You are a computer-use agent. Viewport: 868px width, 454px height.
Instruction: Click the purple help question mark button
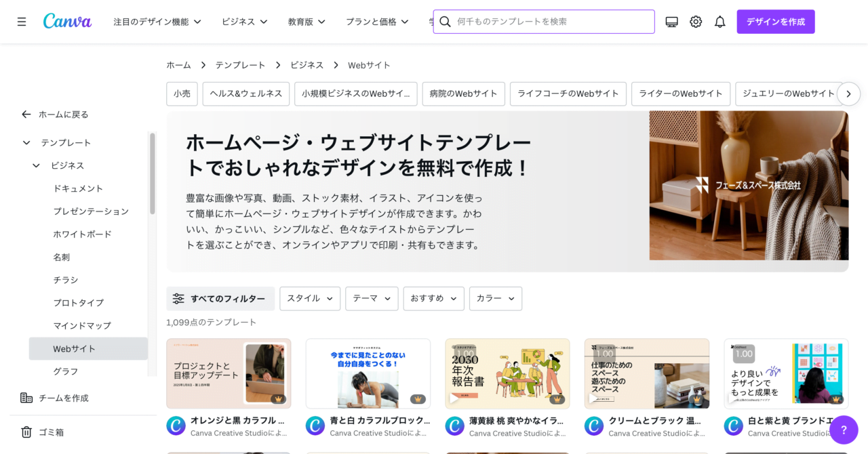point(844,430)
